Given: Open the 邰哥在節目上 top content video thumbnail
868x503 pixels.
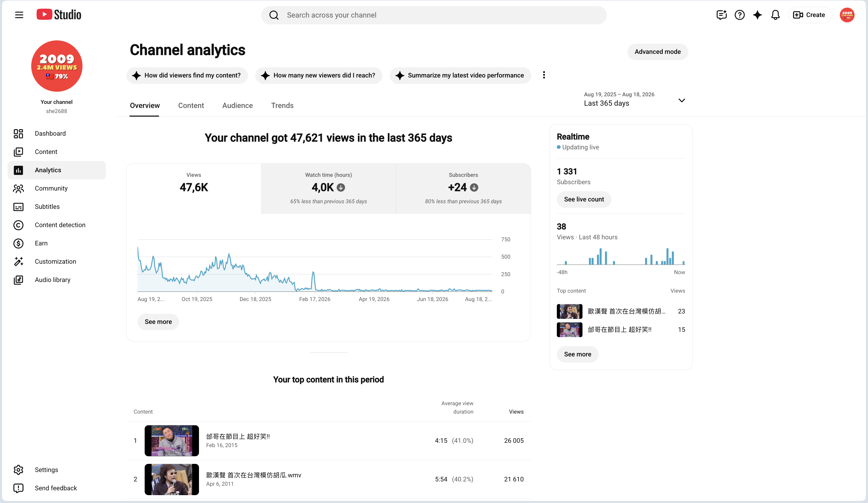Looking at the screenshot, I should tap(172, 441).
